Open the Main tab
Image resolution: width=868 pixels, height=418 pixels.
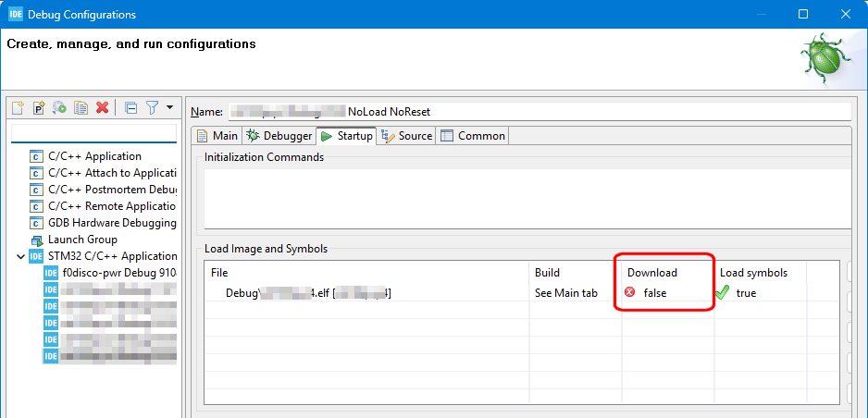click(x=217, y=136)
